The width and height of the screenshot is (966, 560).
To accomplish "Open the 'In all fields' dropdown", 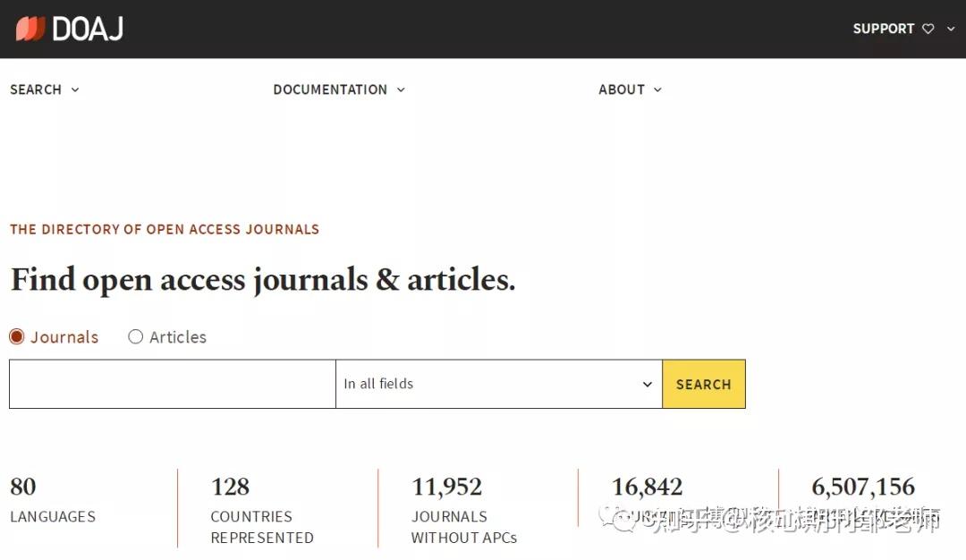I will (x=497, y=383).
